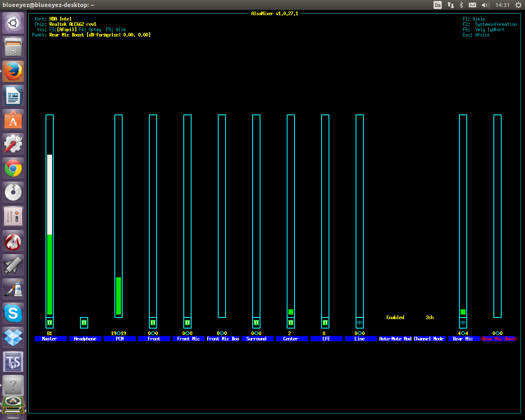Viewport: 525px width, 420px height.
Task: Open Dropbox from the launcher
Action: pyautogui.click(x=13, y=338)
